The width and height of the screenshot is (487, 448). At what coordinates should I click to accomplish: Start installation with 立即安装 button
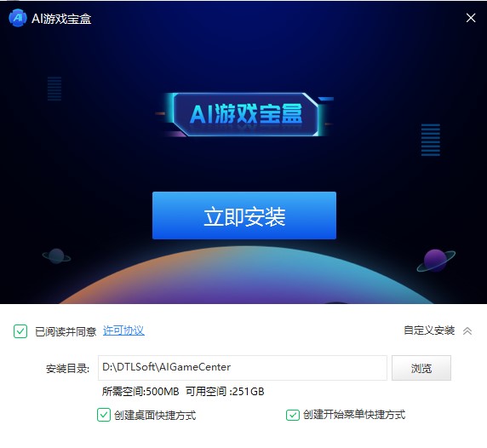[x=244, y=215]
